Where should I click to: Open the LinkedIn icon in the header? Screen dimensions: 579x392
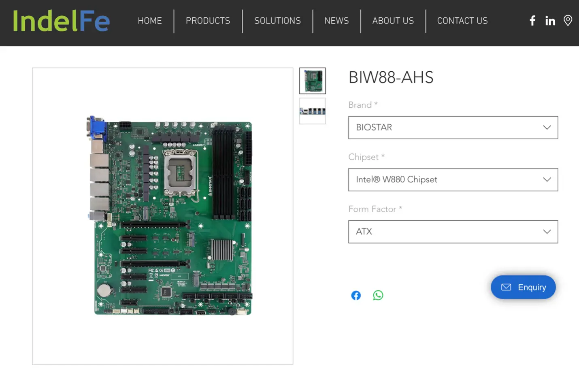(x=550, y=21)
